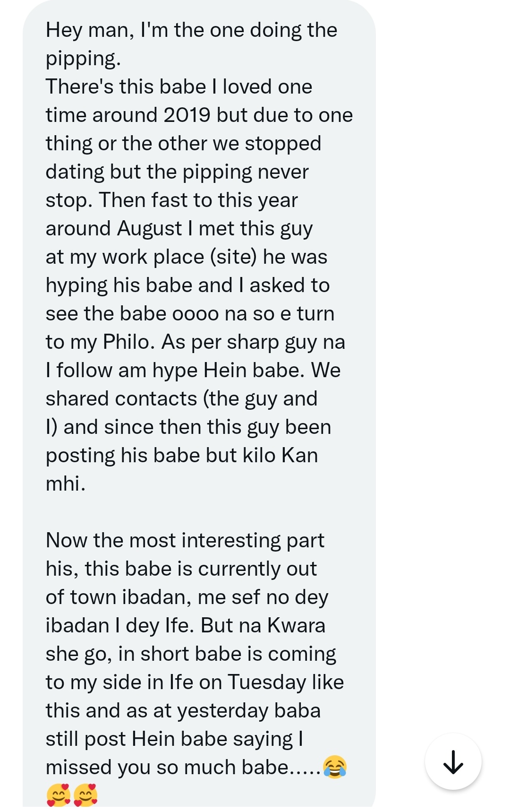This screenshot has width=510, height=812.
Task: Click the text 'shared contacts'
Action: click(121, 399)
